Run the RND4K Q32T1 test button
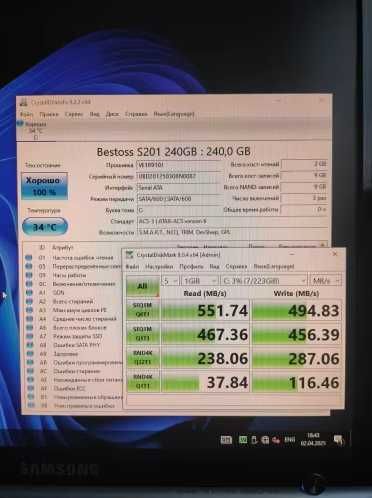 coord(143,358)
